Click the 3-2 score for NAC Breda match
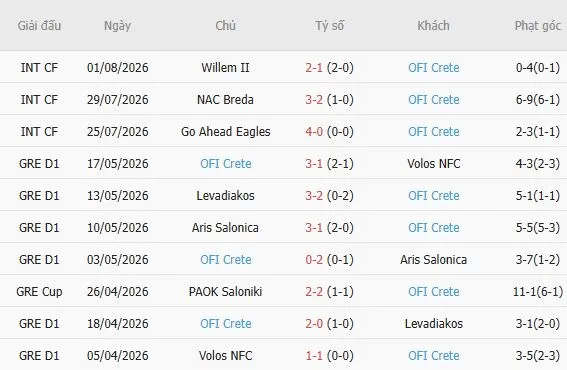This screenshot has height=370, width=567. click(314, 99)
